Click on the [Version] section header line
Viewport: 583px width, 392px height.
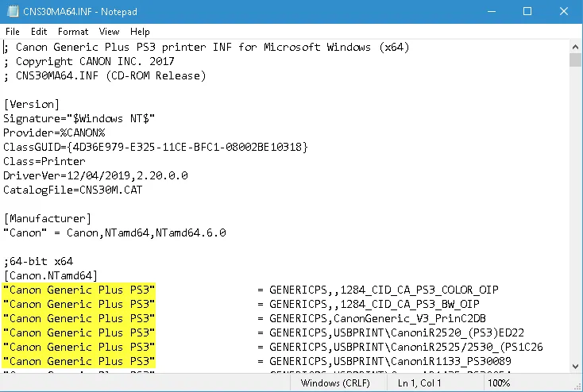(x=32, y=104)
